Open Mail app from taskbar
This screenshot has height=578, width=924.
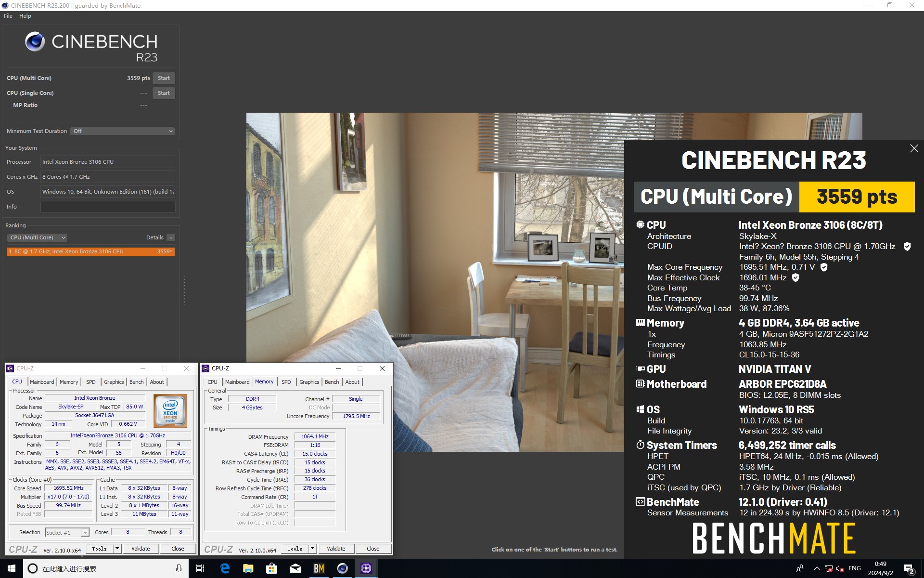click(295, 568)
